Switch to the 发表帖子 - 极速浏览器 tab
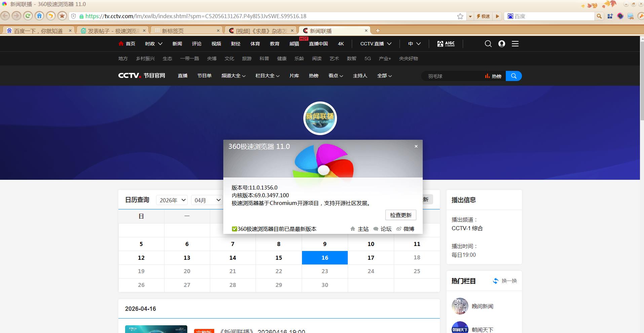This screenshot has width=644, height=333. coord(113,31)
